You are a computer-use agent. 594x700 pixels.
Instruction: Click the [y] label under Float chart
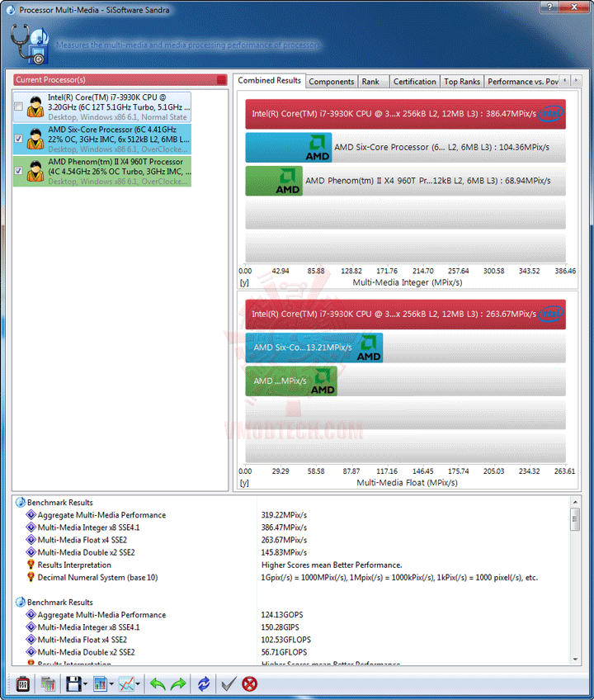pos(244,483)
